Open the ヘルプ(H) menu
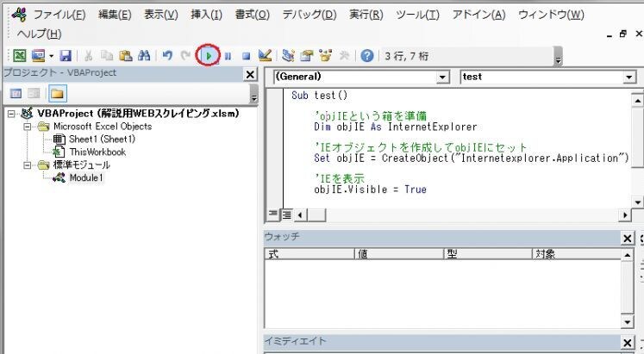644x354 pixels. tap(40, 34)
